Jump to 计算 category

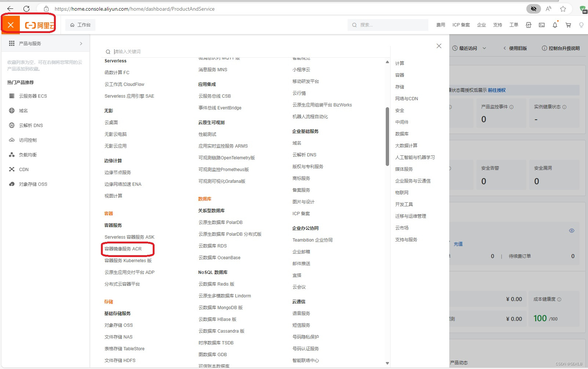tap(400, 63)
